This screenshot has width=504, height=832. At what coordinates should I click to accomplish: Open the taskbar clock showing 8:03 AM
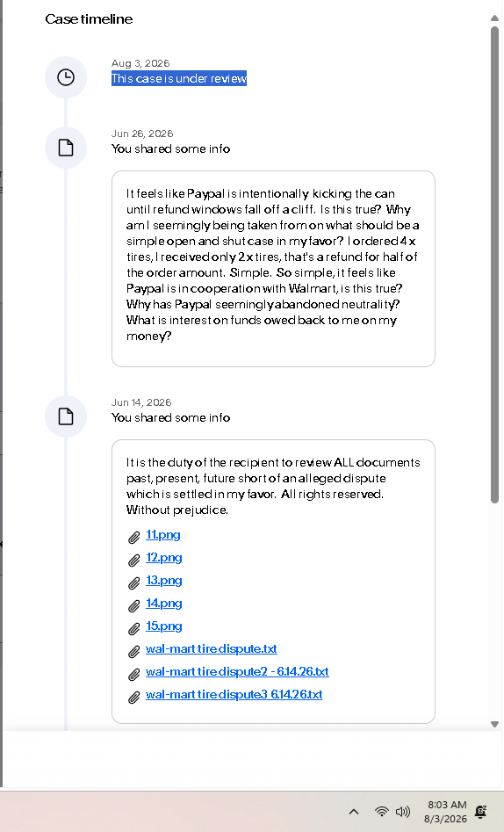coord(446,812)
